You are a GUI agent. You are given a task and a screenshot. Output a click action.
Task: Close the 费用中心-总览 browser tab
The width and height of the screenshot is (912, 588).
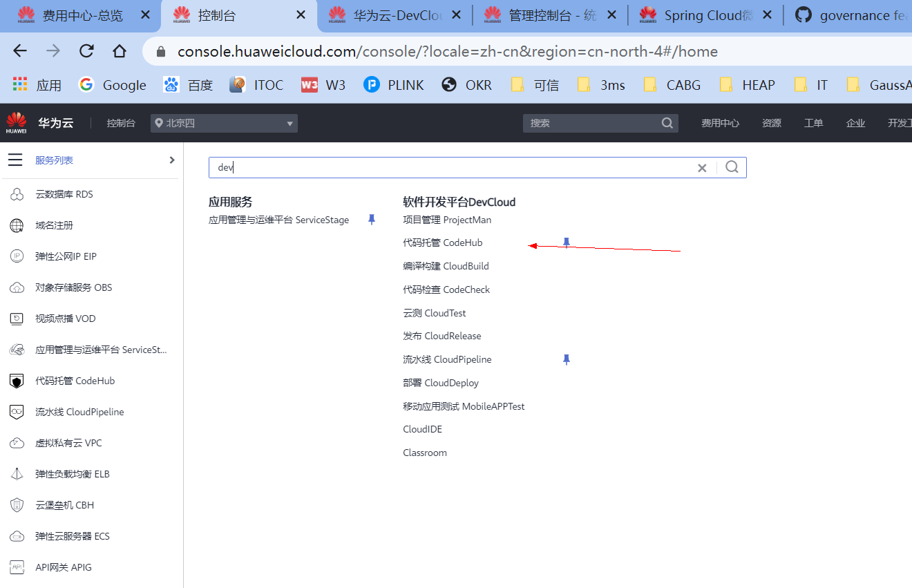[x=144, y=15]
